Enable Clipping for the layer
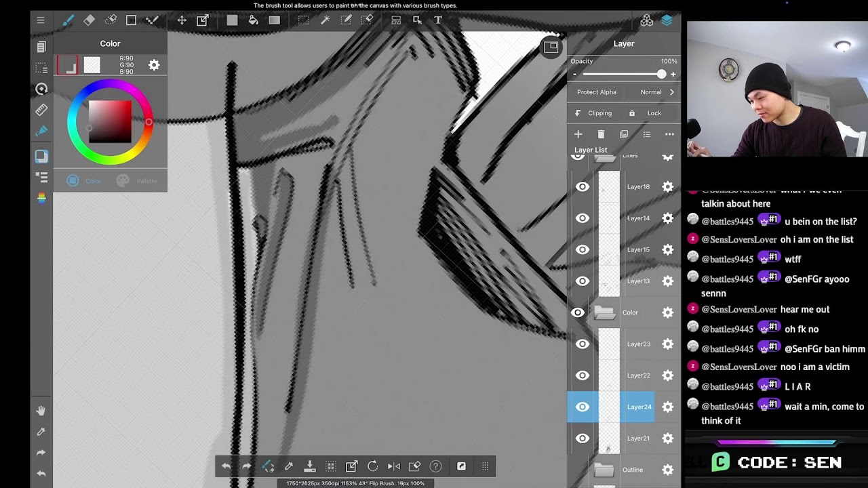The width and height of the screenshot is (868, 488). pyautogui.click(x=593, y=113)
